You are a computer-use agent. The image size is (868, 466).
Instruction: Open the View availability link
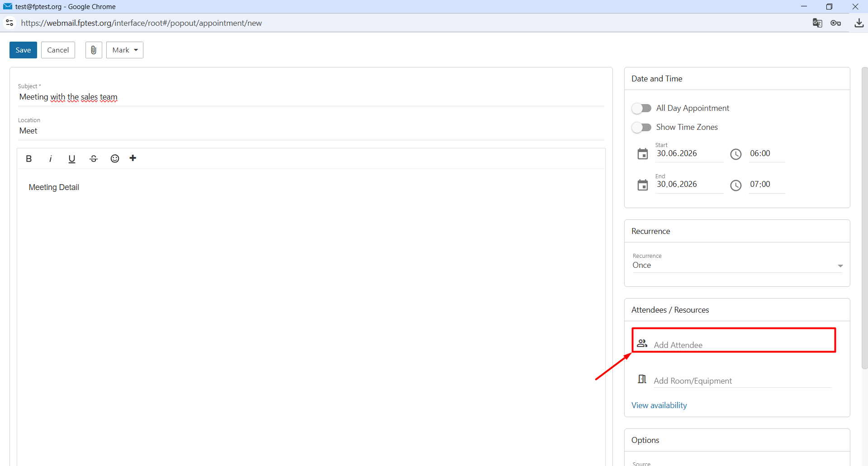[x=659, y=405]
